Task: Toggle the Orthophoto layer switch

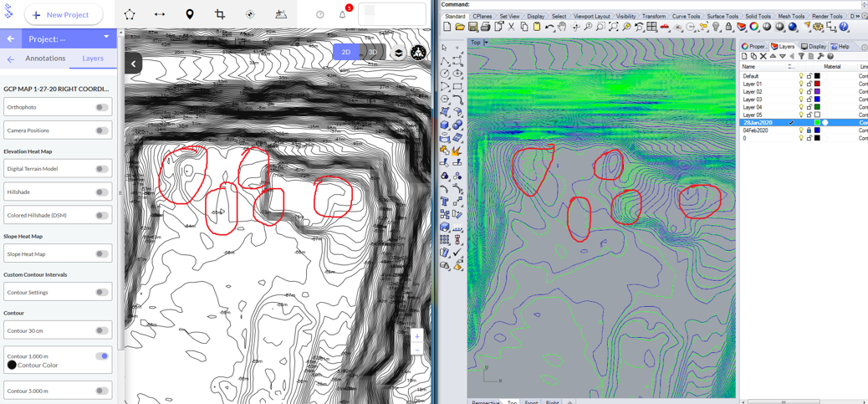Action: (x=102, y=107)
